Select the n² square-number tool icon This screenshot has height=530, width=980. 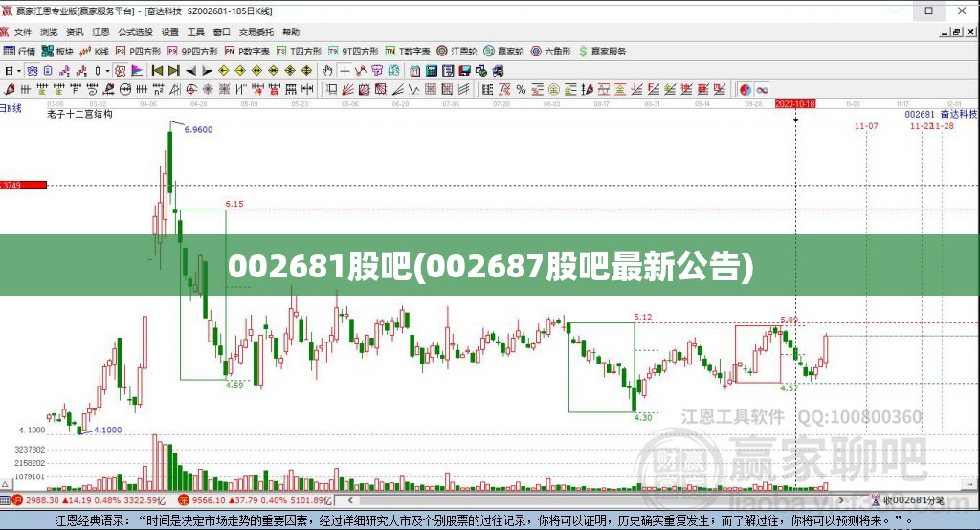pos(158,89)
